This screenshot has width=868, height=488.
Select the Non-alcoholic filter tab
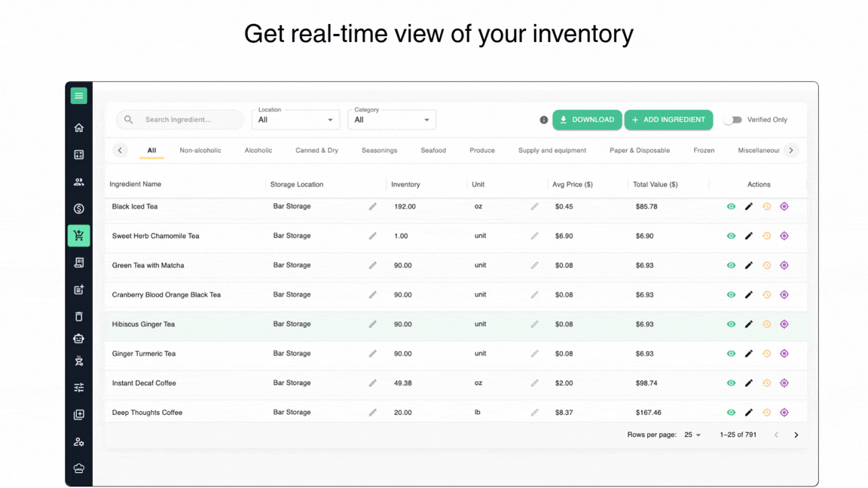point(200,150)
